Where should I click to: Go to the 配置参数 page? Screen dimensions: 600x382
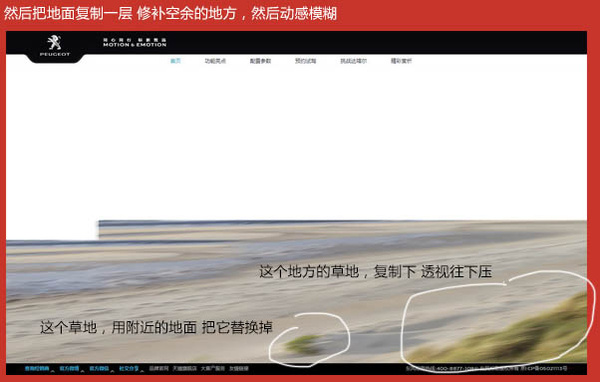pos(260,61)
